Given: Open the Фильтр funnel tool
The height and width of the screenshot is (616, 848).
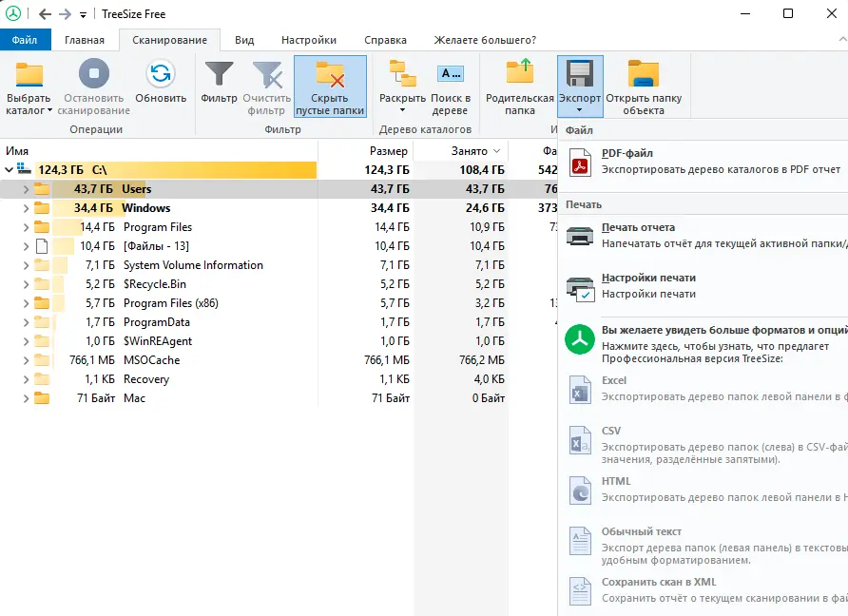Looking at the screenshot, I should [x=219, y=74].
